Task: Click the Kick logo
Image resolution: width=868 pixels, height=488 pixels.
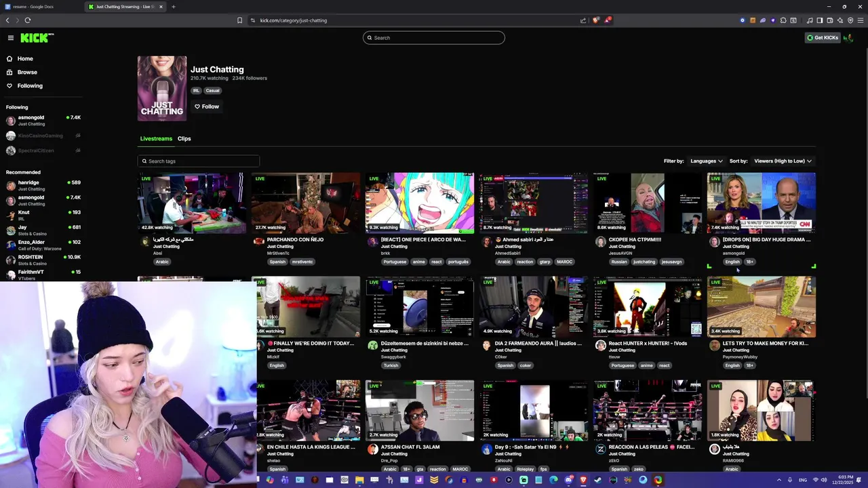Action: pos(37,38)
